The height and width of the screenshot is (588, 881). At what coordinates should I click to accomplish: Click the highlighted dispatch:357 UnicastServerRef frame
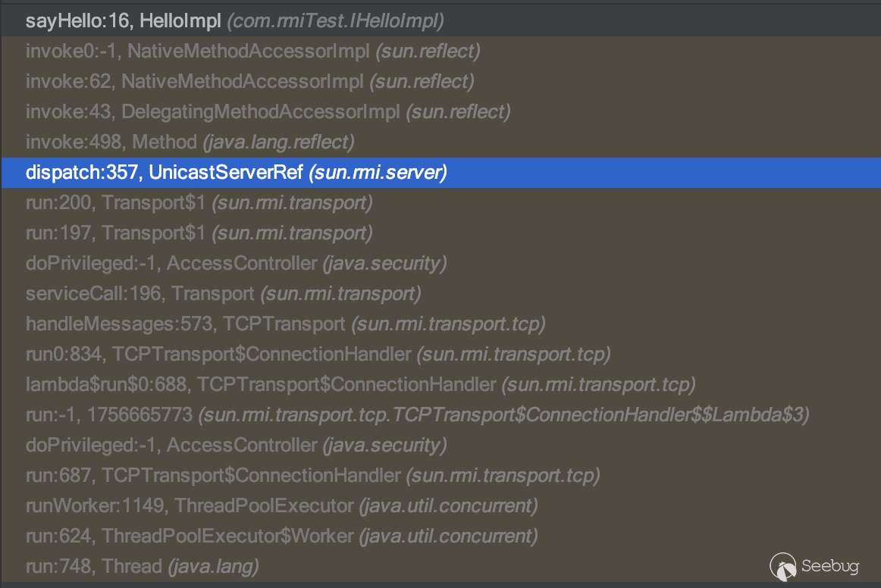(236, 173)
